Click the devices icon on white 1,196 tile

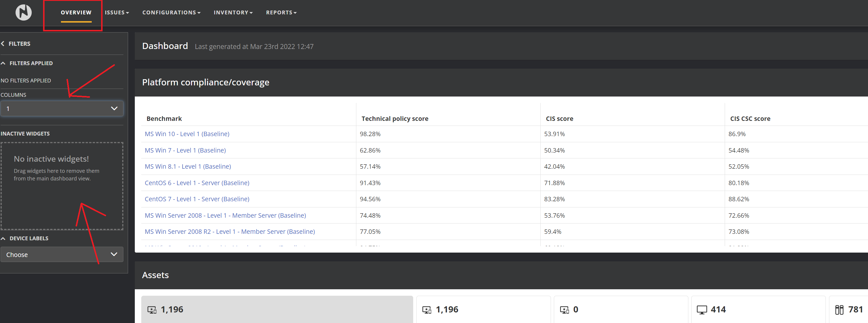427,310
